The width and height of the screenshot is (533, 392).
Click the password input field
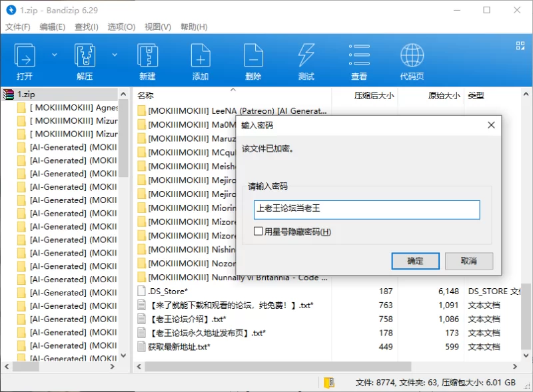pos(366,209)
